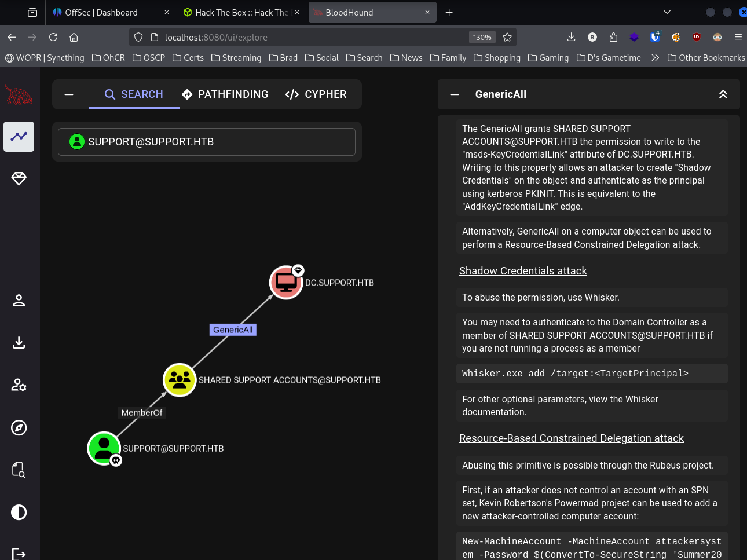
Task: Open a new browser tab
Action: 449,12
